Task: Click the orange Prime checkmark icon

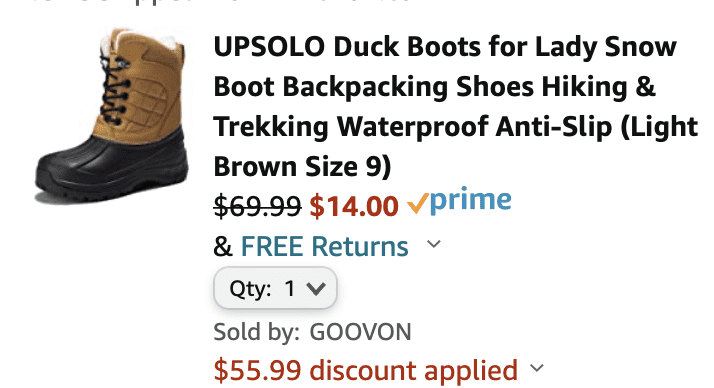Action: point(418,203)
